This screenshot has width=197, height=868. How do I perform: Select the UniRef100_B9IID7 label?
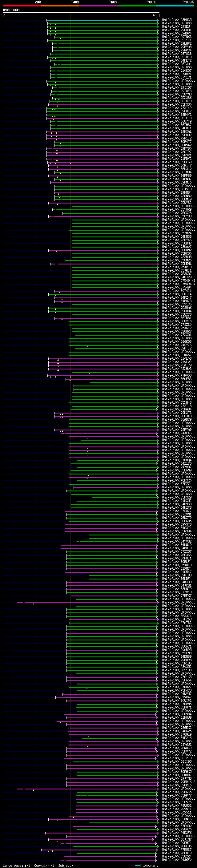(x=177, y=88)
